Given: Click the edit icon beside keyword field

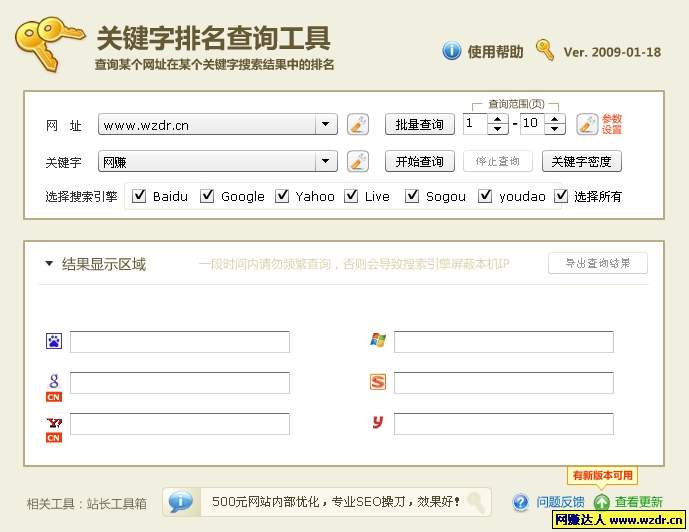Looking at the screenshot, I should pos(358,161).
